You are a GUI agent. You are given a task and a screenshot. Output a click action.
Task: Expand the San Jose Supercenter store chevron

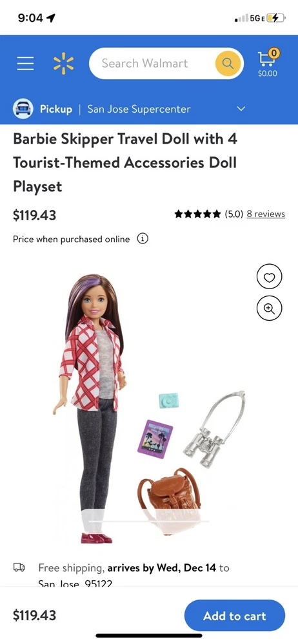click(x=241, y=109)
